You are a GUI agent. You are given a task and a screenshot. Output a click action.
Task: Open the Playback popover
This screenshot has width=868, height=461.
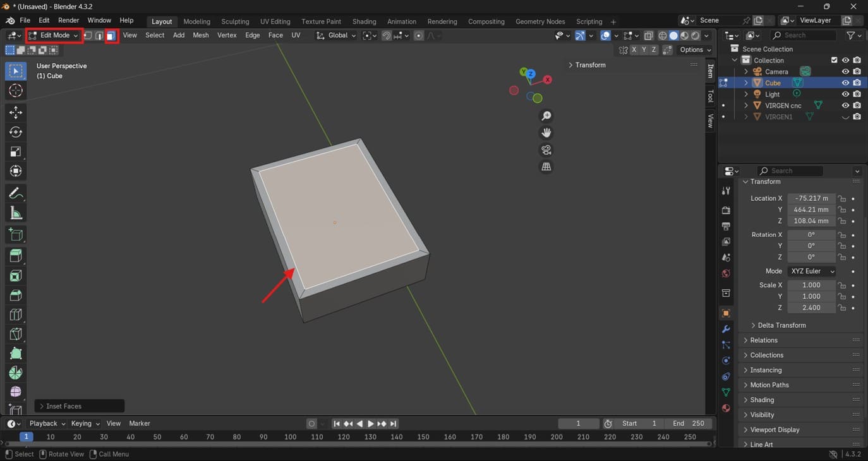tap(47, 424)
